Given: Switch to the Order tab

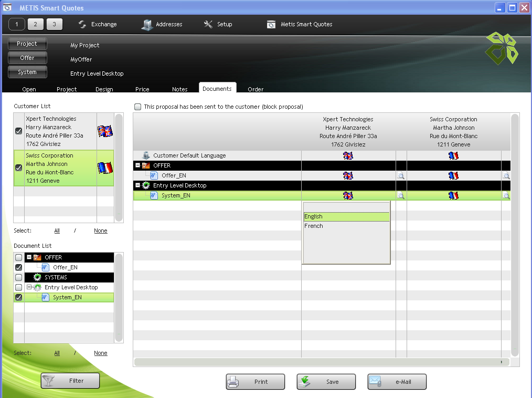Looking at the screenshot, I should tap(256, 89).
